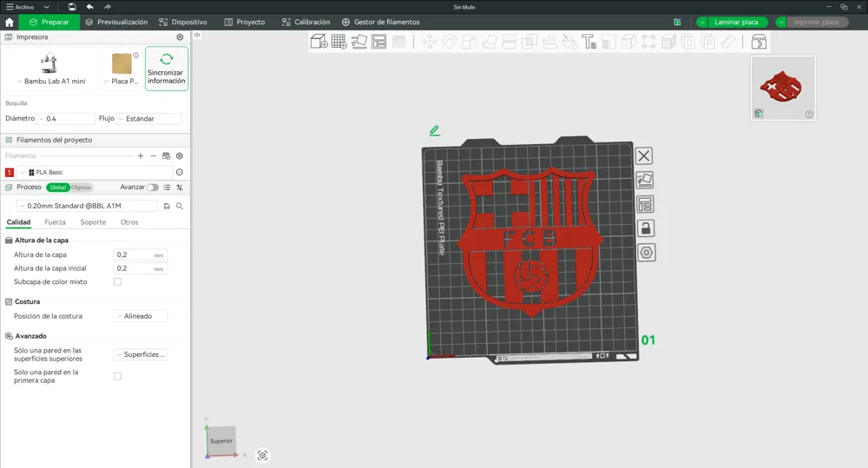This screenshot has width=868, height=468.
Task: Click the Altura de la capa inicial field
Action: [140, 268]
